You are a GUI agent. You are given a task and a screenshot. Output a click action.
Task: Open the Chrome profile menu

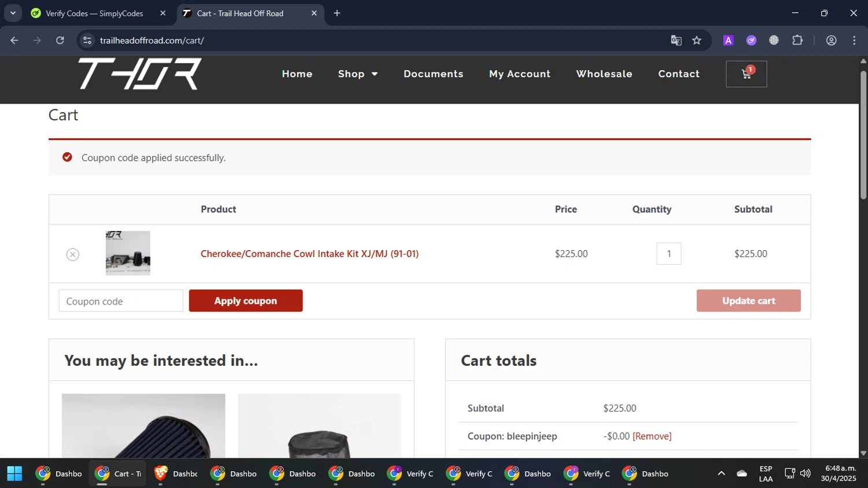click(832, 41)
